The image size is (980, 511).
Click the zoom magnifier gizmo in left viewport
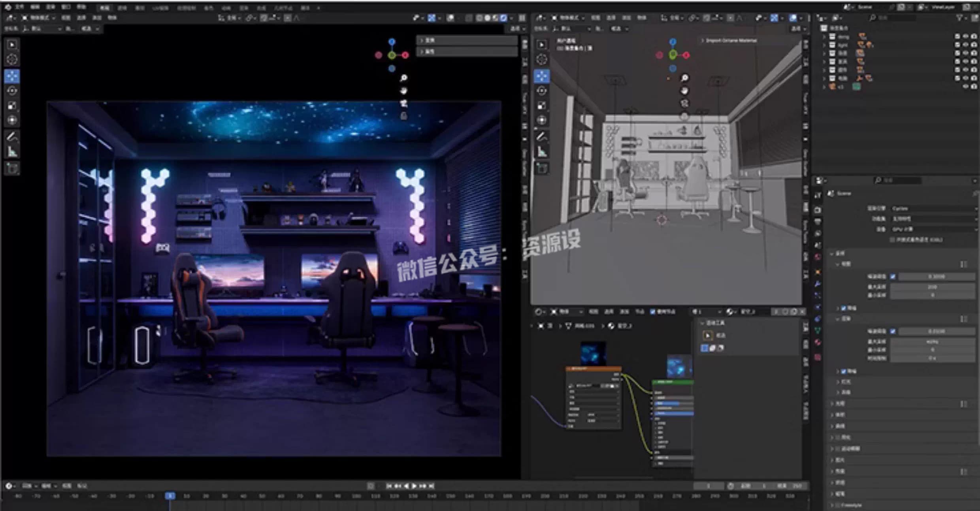click(403, 78)
